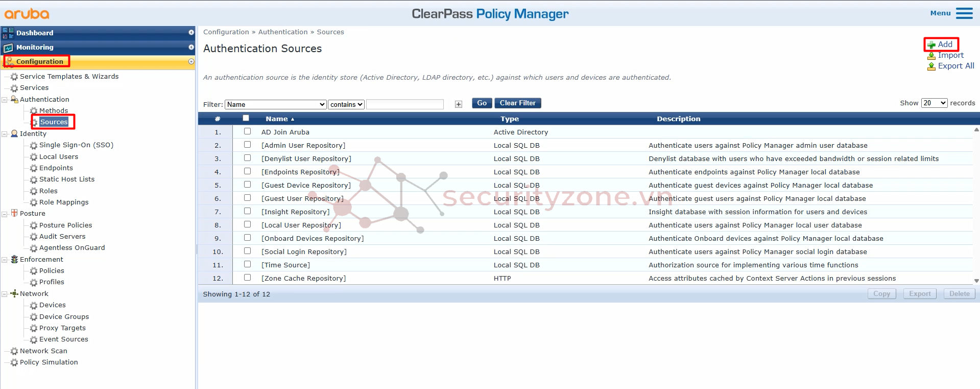Click the Monitoring panel icon
This screenshot has width=980, height=389.
(x=8, y=48)
